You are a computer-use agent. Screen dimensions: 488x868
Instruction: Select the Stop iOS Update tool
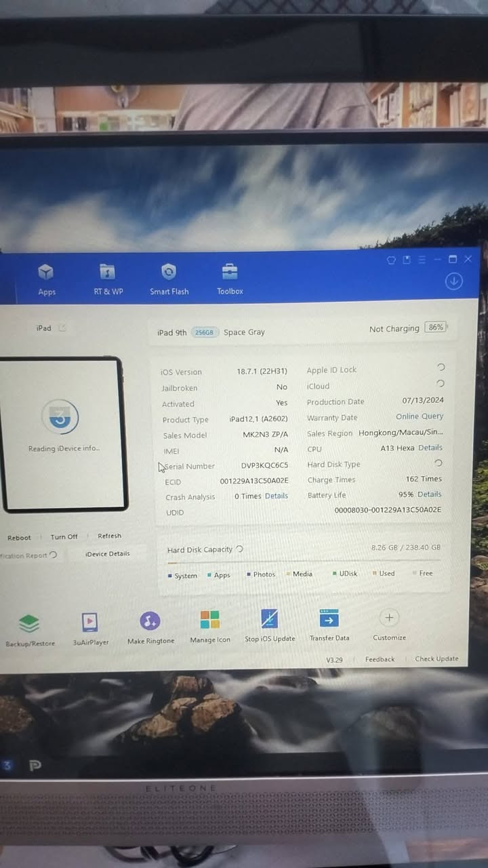coord(270,619)
